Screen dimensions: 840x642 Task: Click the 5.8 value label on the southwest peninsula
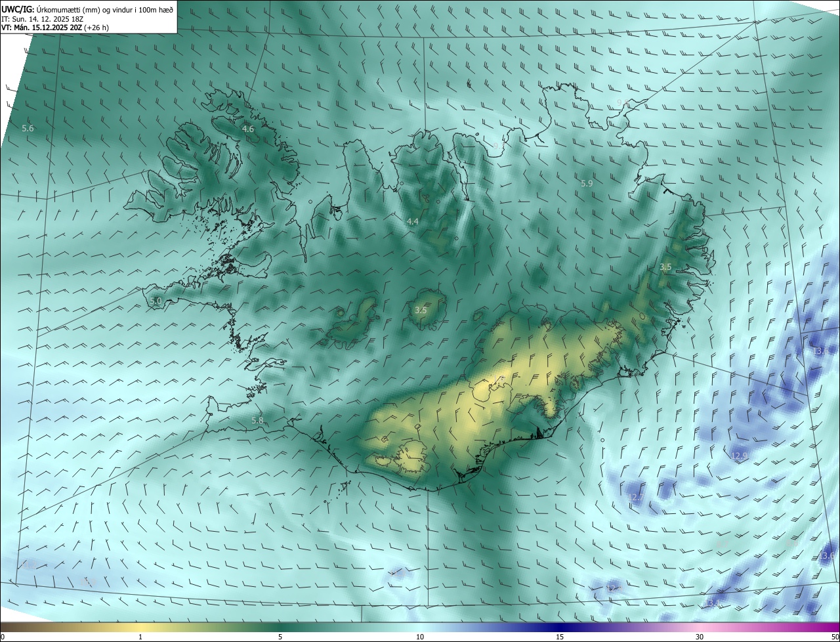pyautogui.click(x=257, y=420)
